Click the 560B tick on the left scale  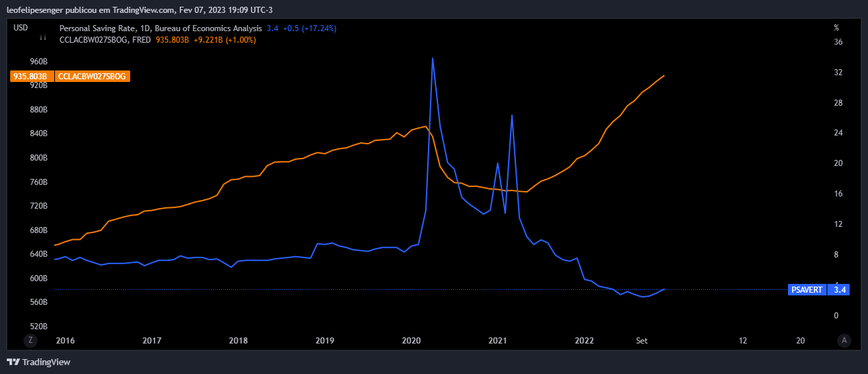point(39,302)
